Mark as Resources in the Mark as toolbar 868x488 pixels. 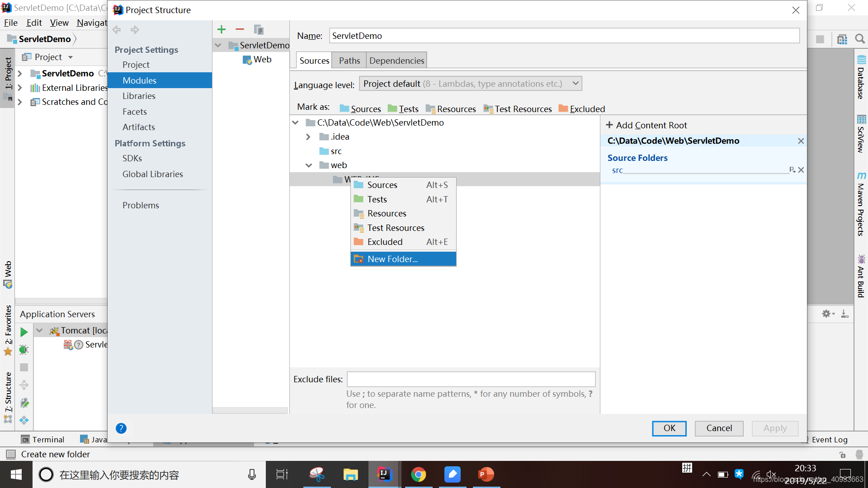(x=451, y=109)
